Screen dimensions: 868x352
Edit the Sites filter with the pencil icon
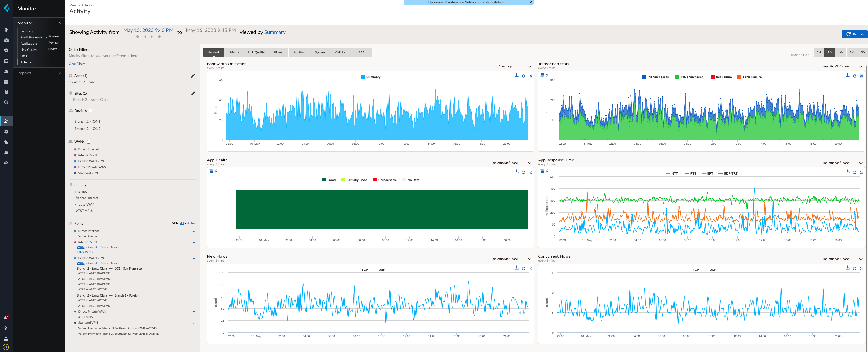(193, 93)
